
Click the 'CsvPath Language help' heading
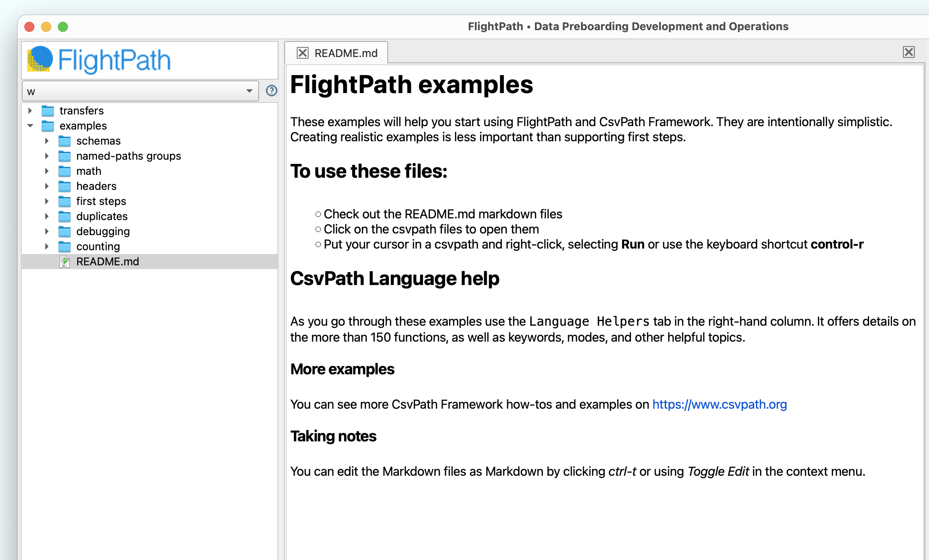pyautogui.click(x=395, y=278)
